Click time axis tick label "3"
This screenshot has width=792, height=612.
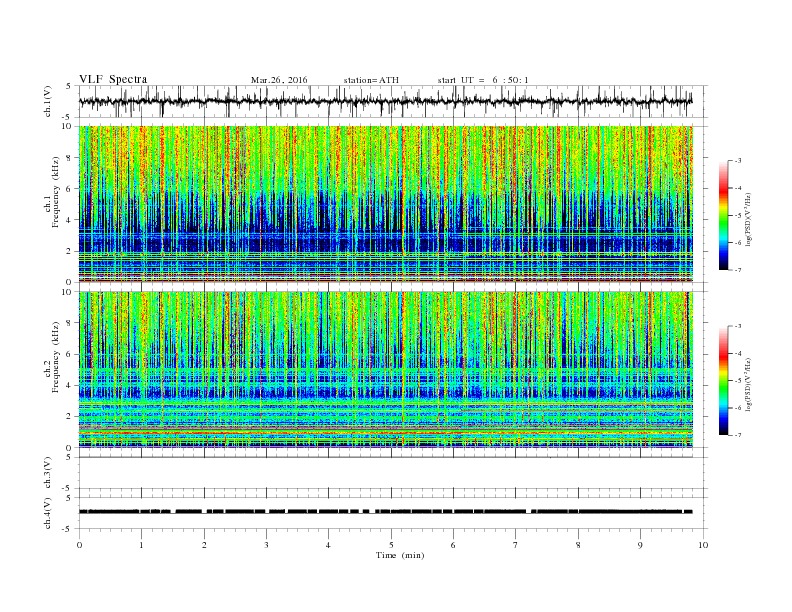[266, 545]
